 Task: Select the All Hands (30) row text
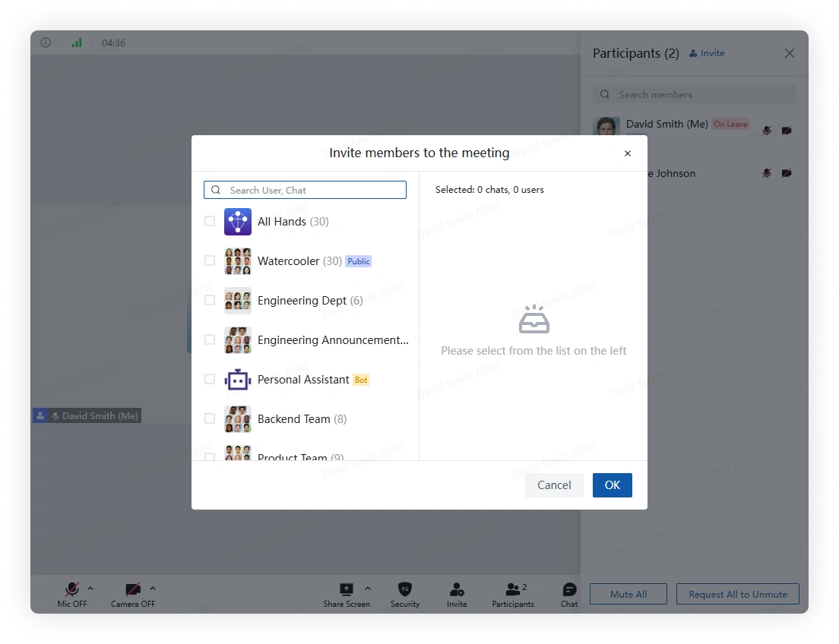click(x=293, y=222)
